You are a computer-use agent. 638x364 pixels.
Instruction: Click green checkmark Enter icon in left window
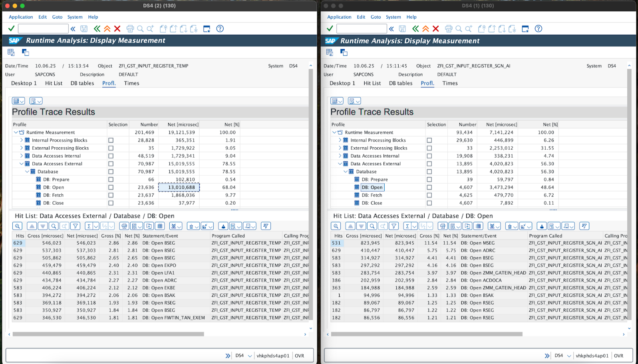pos(11,28)
